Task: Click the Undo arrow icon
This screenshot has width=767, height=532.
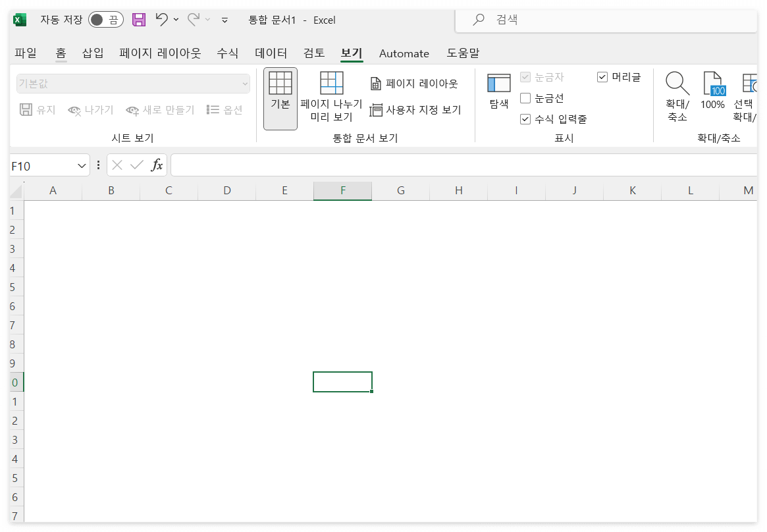Action: 162,20
